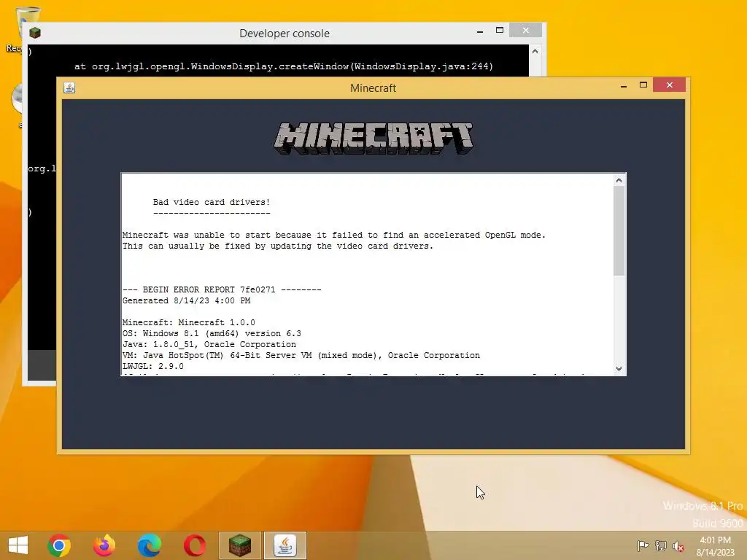Open network status tray icon

coord(661,545)
